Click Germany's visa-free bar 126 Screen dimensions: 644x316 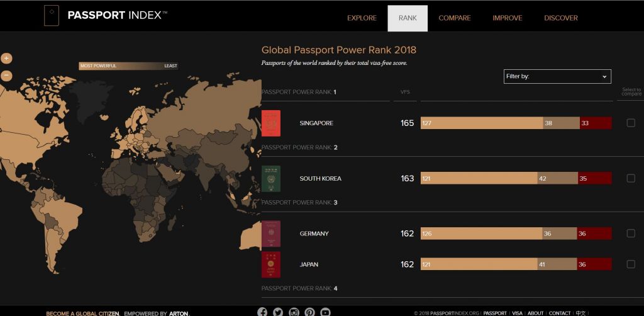481,234
